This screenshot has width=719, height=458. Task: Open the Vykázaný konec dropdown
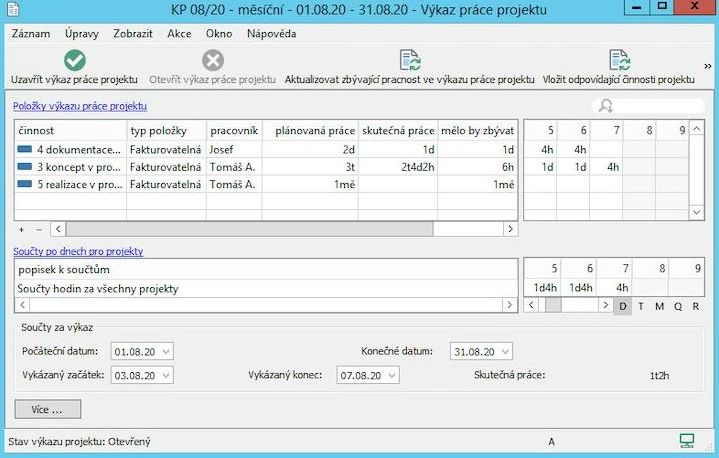point(391,375)
